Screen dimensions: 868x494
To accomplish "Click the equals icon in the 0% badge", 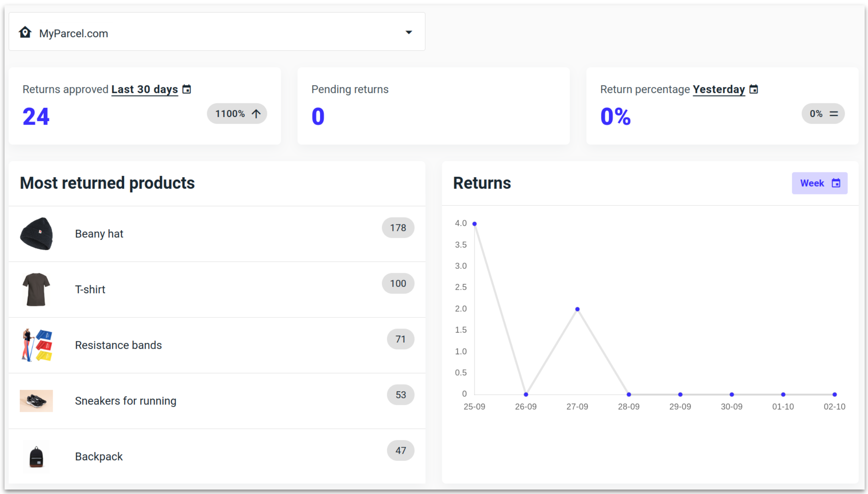I will tap(834, 113).
